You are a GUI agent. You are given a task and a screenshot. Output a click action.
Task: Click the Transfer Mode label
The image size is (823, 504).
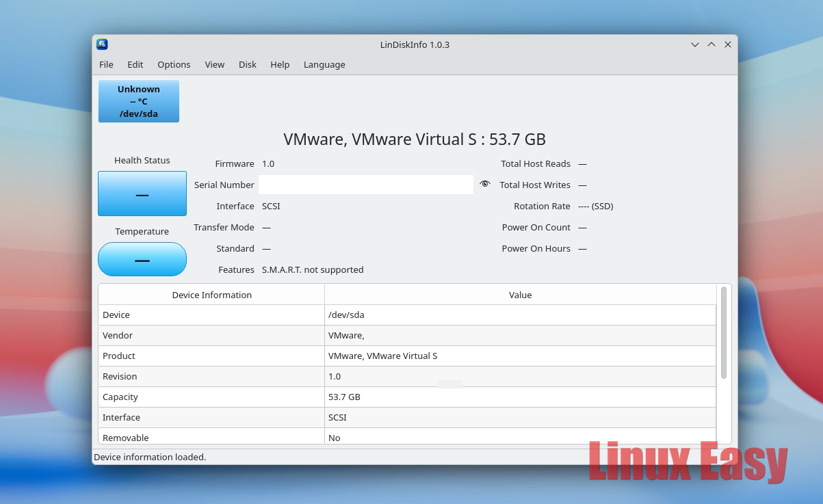(224, 227)
